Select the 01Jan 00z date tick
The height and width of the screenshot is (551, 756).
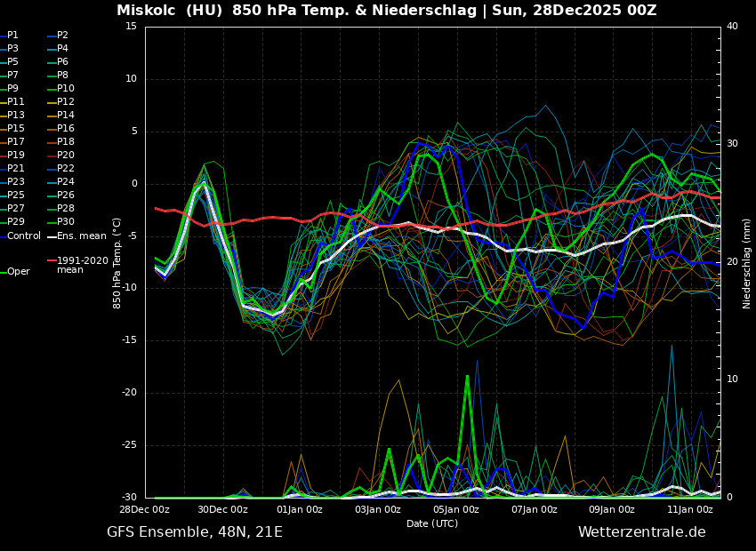coord(300,510)
